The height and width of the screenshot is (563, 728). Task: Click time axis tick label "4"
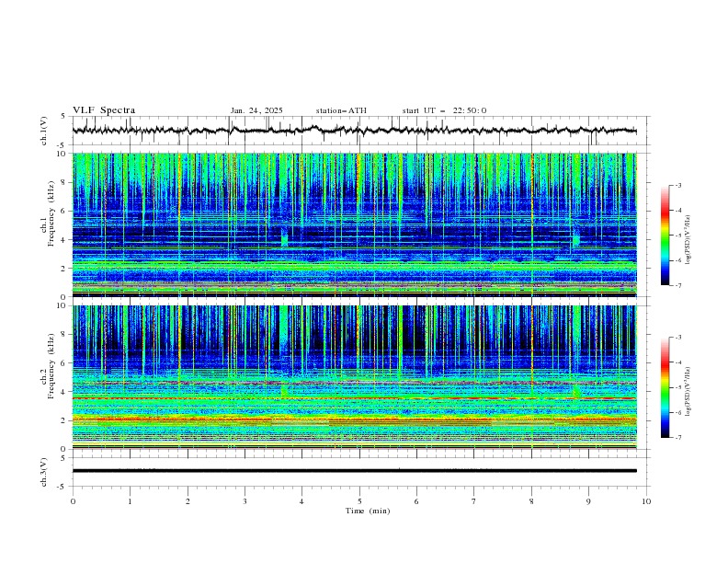tap(302, 501)
